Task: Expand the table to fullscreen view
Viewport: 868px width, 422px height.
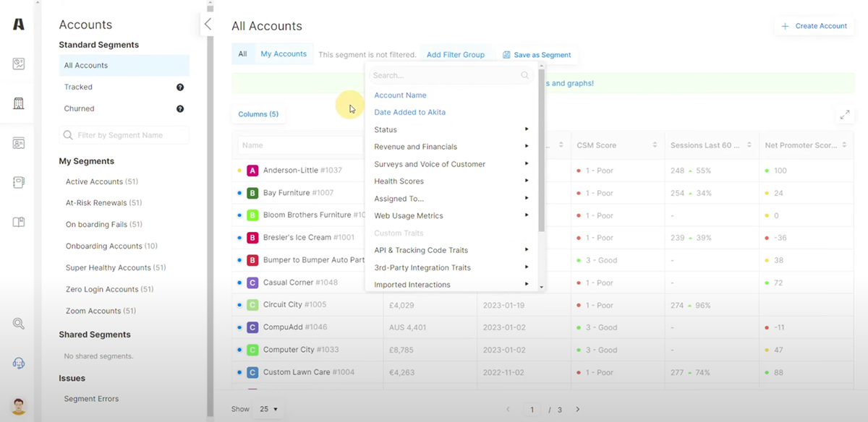Action: point(844,113)
